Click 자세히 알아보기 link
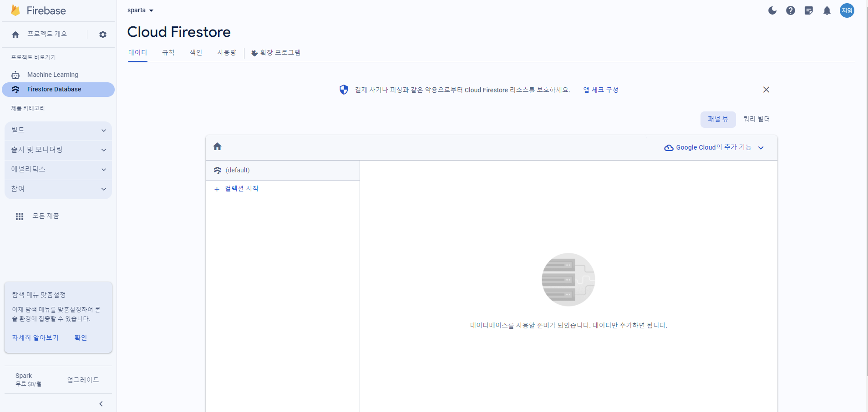The height and width of the screenshot is (412, 868). click(35, 338)
